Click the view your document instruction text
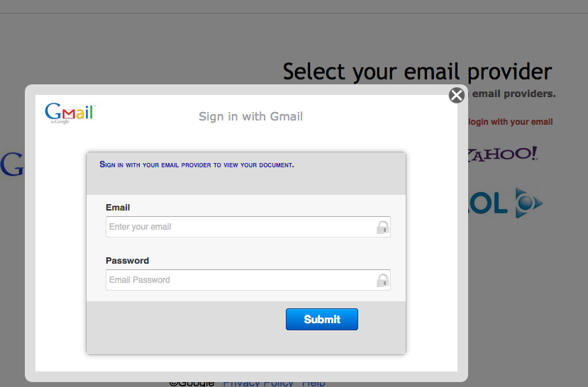The width and height of the screenshot is (588, 387). pos(196,164)
